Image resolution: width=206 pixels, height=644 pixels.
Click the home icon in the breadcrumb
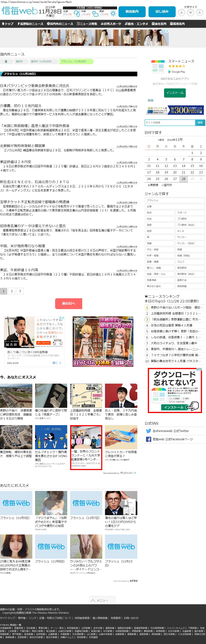(6, 61)
